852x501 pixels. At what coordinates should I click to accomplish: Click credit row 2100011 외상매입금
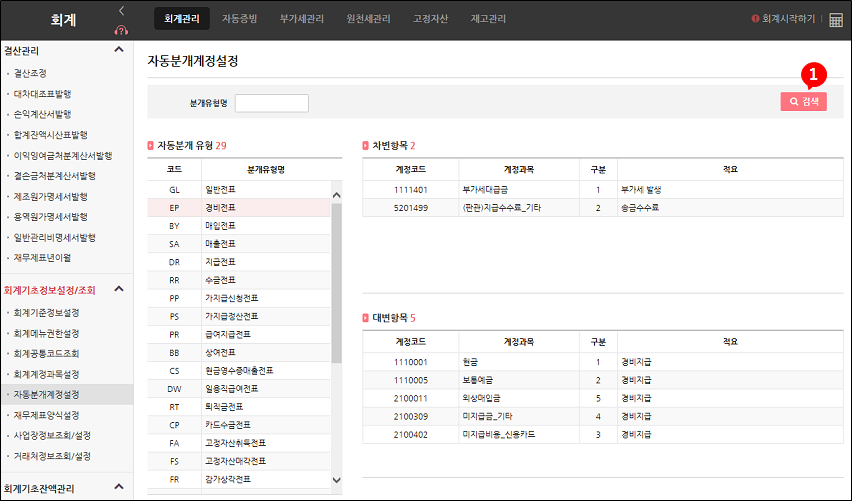603,398
